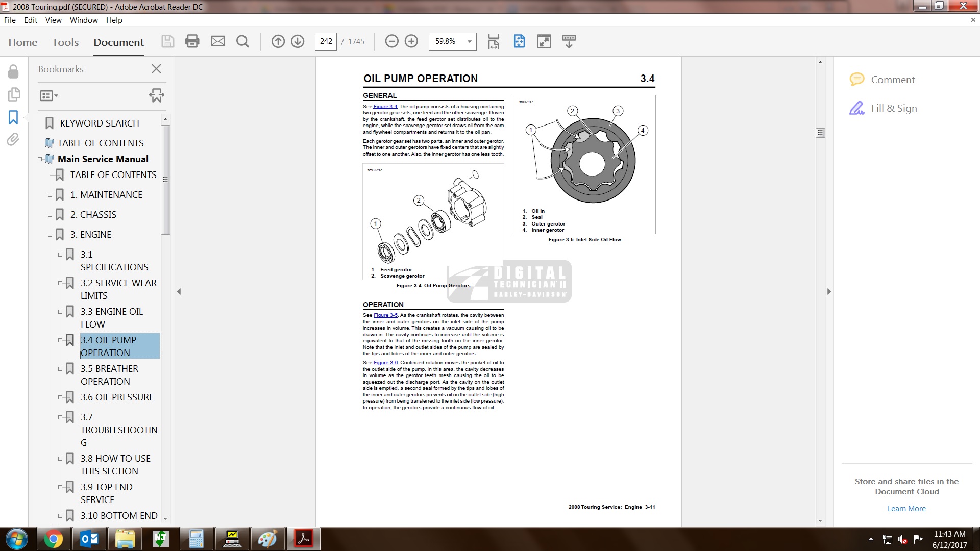Click the Learn More link
Image resolution: width=980 pixels, height=551 pixels.
[x=906, y=509]
